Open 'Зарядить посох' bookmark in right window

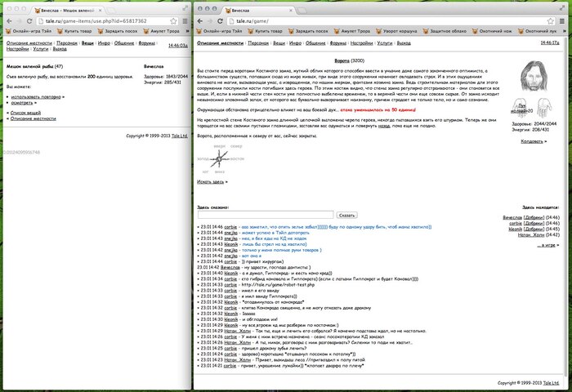[308, 31]
